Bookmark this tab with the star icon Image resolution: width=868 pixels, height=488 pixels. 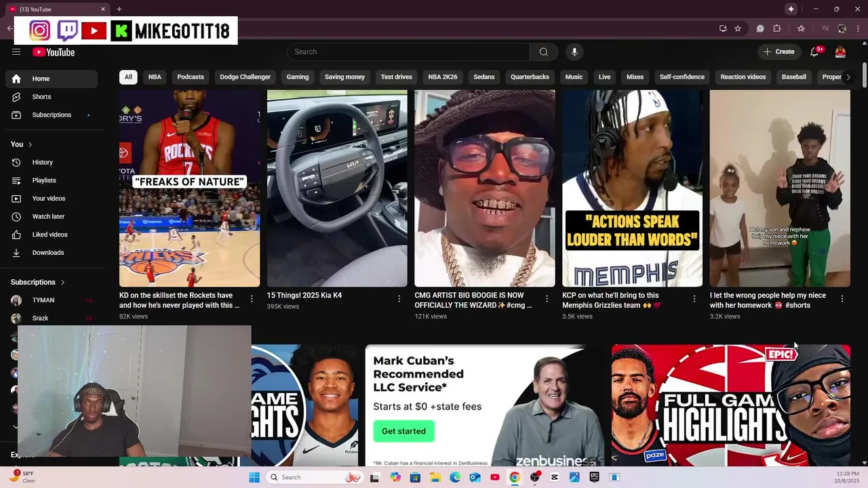[738, 28]
